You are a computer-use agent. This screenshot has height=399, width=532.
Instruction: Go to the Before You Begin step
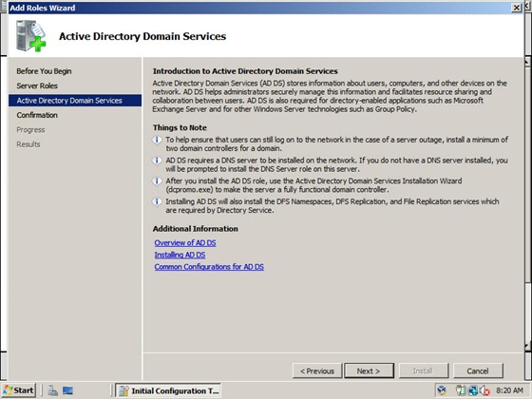point(44,71)
